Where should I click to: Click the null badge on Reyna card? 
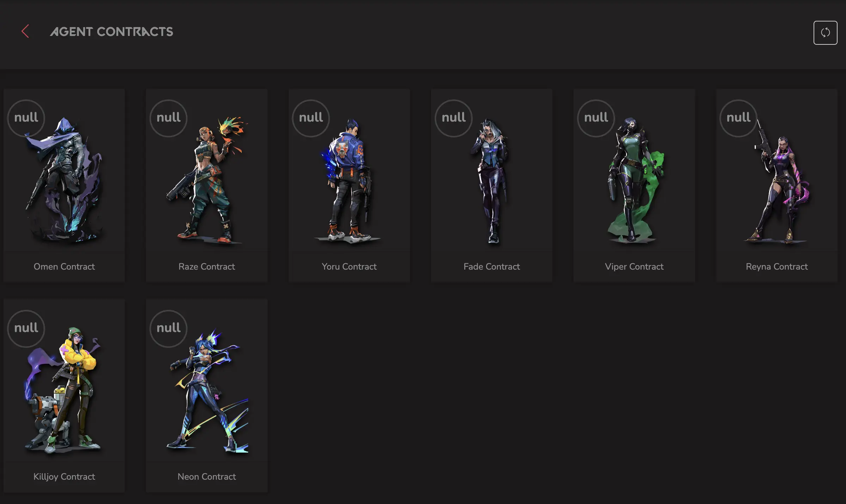pos(738,118)
